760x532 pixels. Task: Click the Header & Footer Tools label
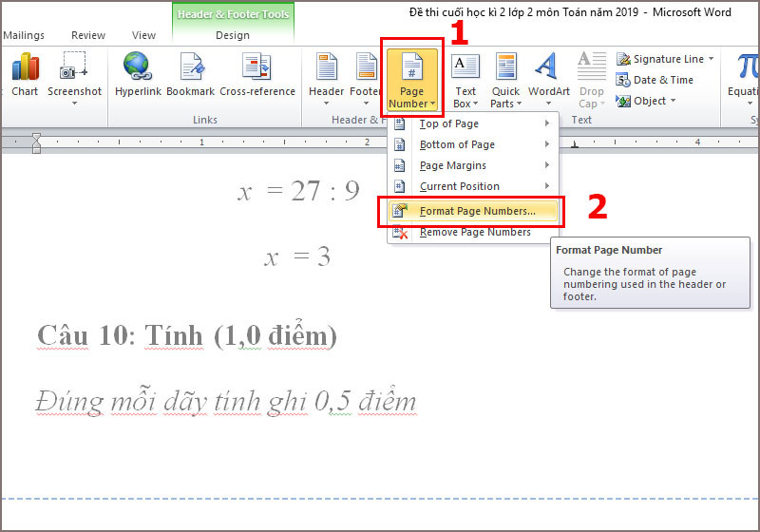[233, 14]
